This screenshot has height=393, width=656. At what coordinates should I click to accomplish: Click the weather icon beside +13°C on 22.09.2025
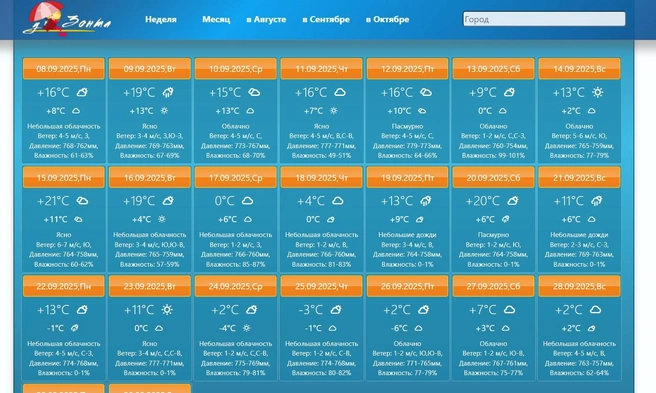click(82, 310)
